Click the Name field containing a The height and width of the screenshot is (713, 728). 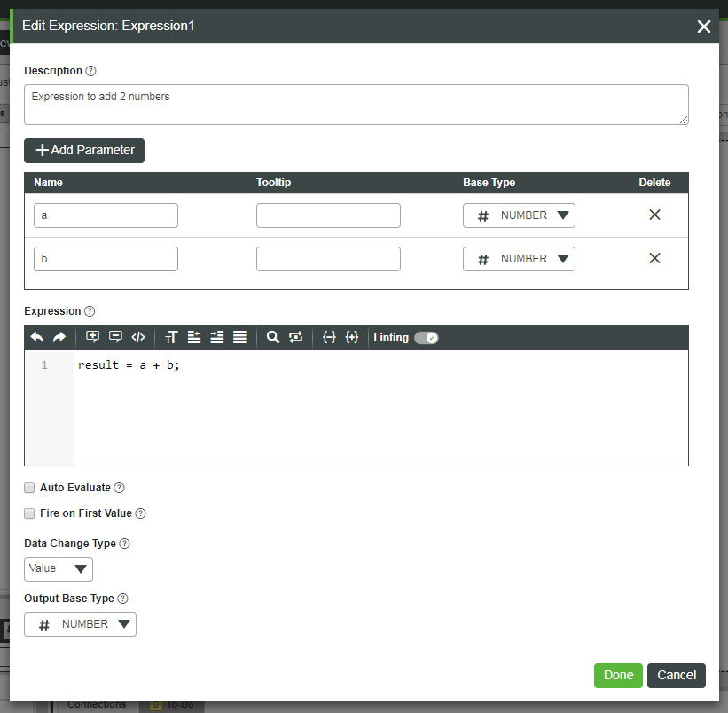point(106,215)
